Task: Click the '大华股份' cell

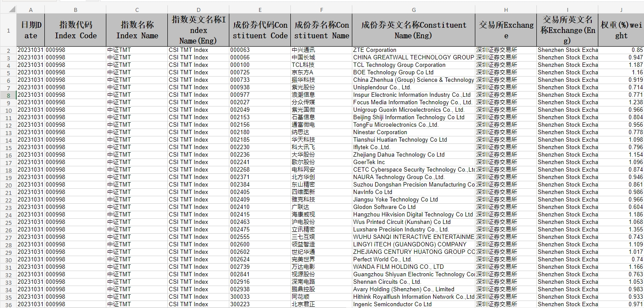Action: coord(322,155)
